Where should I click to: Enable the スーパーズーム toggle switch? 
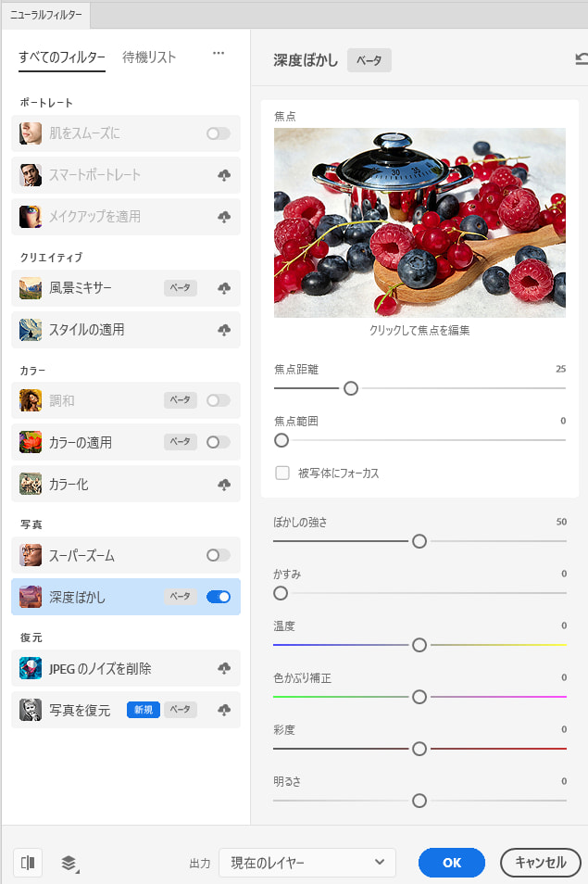point(219,555)
